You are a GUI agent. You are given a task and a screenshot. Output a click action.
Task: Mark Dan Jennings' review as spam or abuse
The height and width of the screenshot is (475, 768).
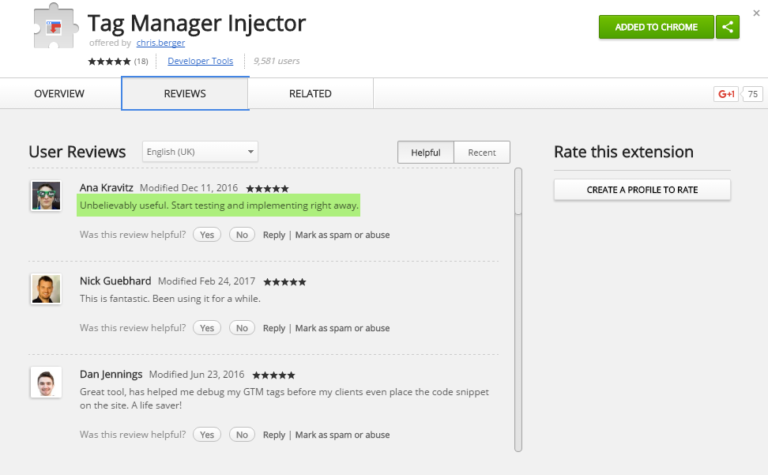click(342, 435)
